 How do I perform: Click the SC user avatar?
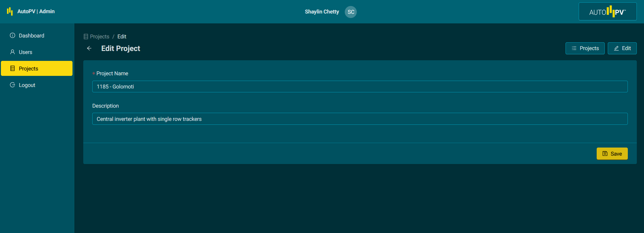350,12
